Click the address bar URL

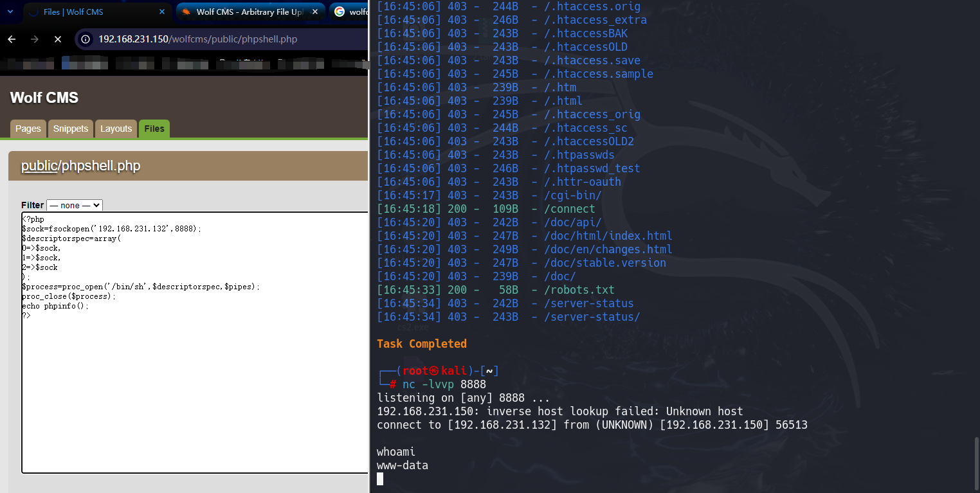197,39
